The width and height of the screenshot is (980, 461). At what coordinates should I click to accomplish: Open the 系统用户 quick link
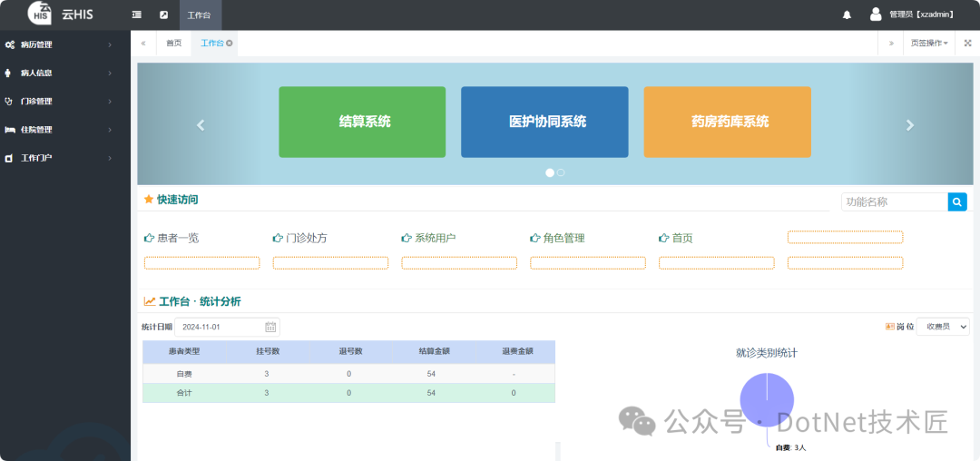click(x=435, y=238)
